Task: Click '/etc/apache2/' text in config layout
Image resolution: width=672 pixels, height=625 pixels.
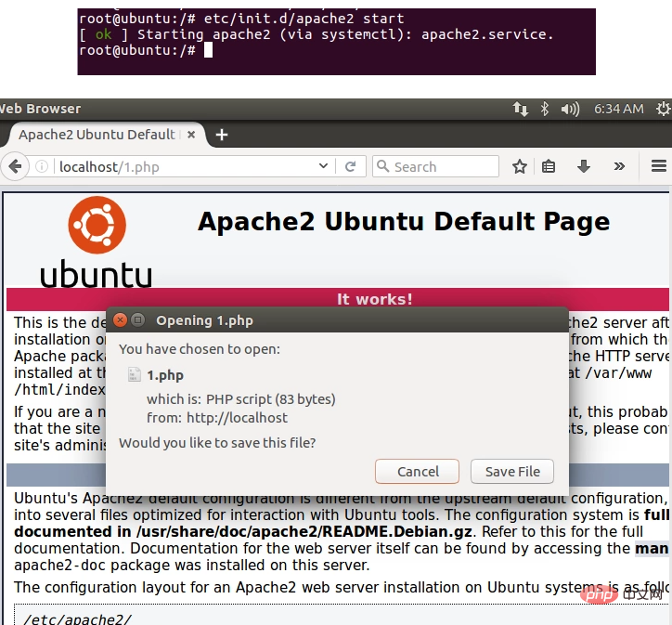Action: coord(77,618)
